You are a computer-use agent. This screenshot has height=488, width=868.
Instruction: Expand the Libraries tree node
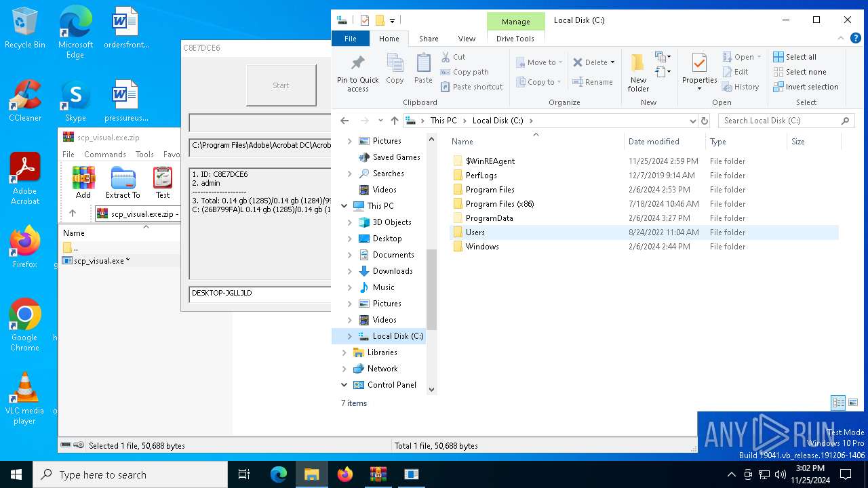coord(344,352)
